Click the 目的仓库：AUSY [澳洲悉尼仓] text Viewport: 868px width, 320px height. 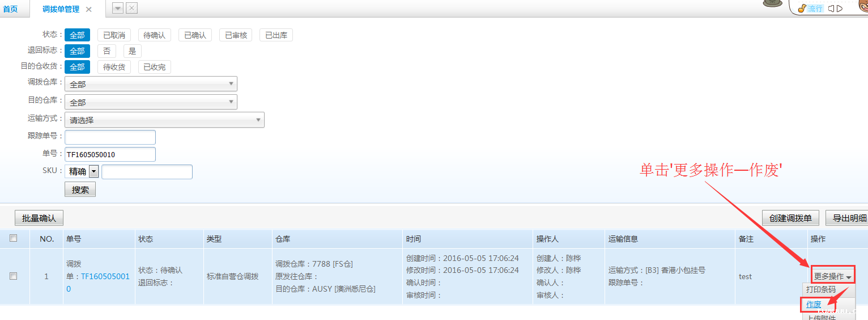[x=325, y=289]
